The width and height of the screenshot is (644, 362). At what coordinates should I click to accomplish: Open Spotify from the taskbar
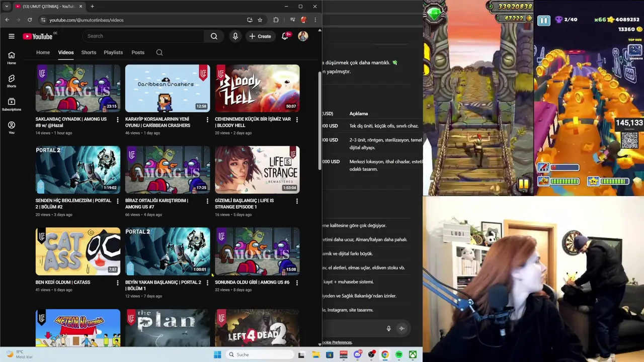tap(398, 354)
